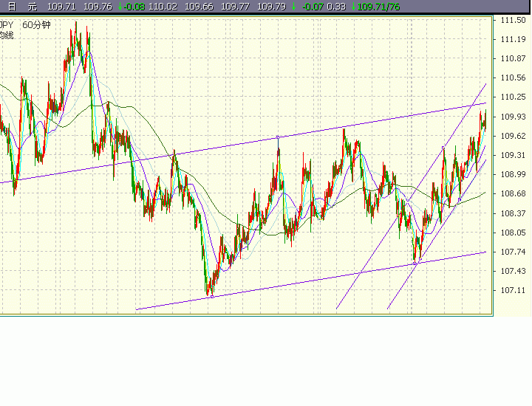Click the green -0.07 change value
Viewport: 532px width, 406px height.
(x=313, y=7)
